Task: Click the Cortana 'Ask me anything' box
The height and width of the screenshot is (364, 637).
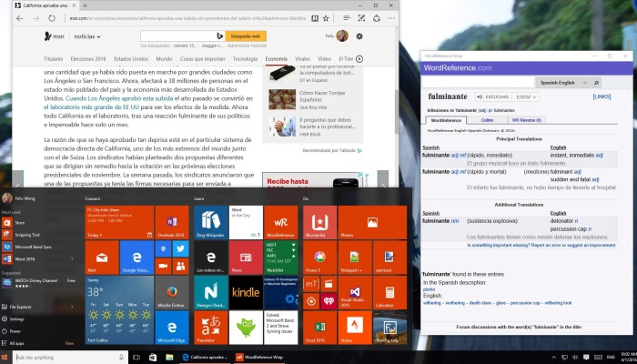Action: [70, 357]
